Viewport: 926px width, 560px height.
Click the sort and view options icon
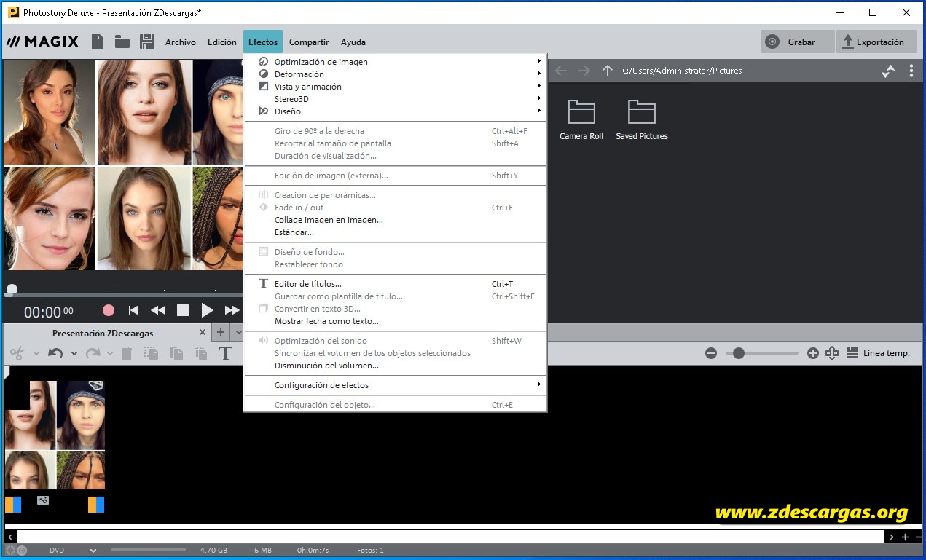888,71
